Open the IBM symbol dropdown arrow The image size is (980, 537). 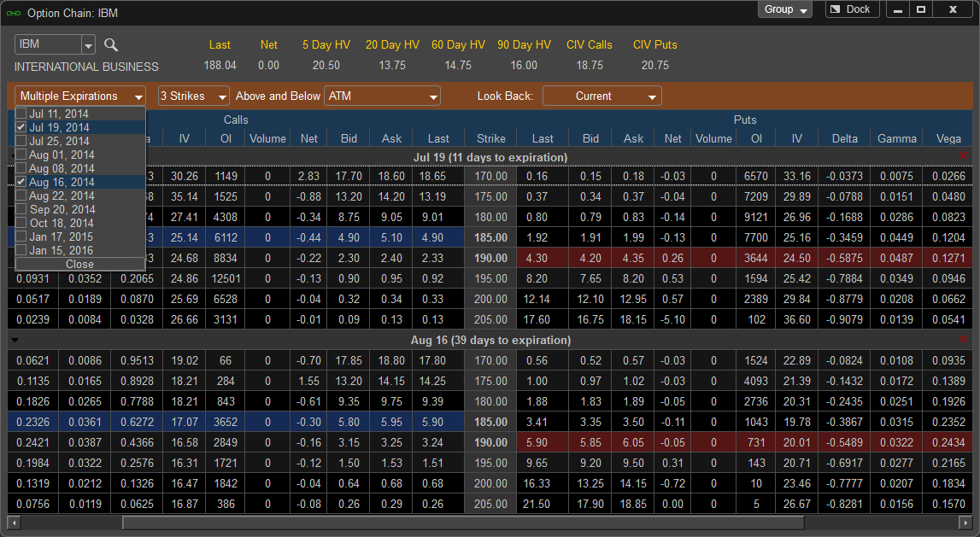click(x=88, y=45)
